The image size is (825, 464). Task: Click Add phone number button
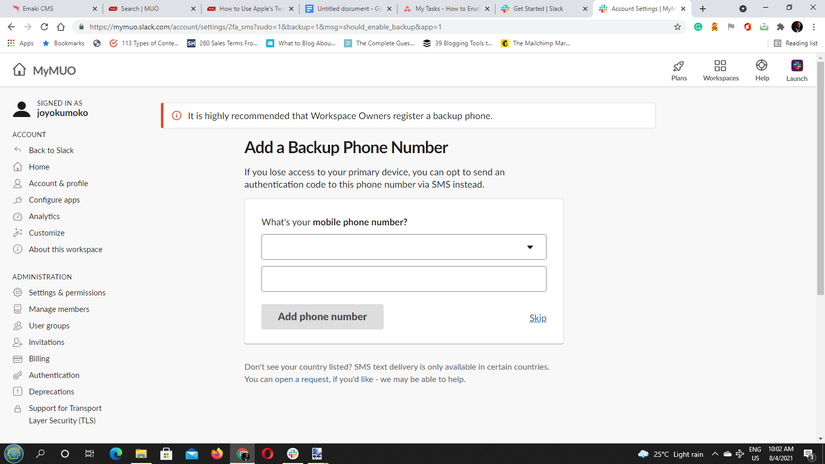tap(322, 317)
